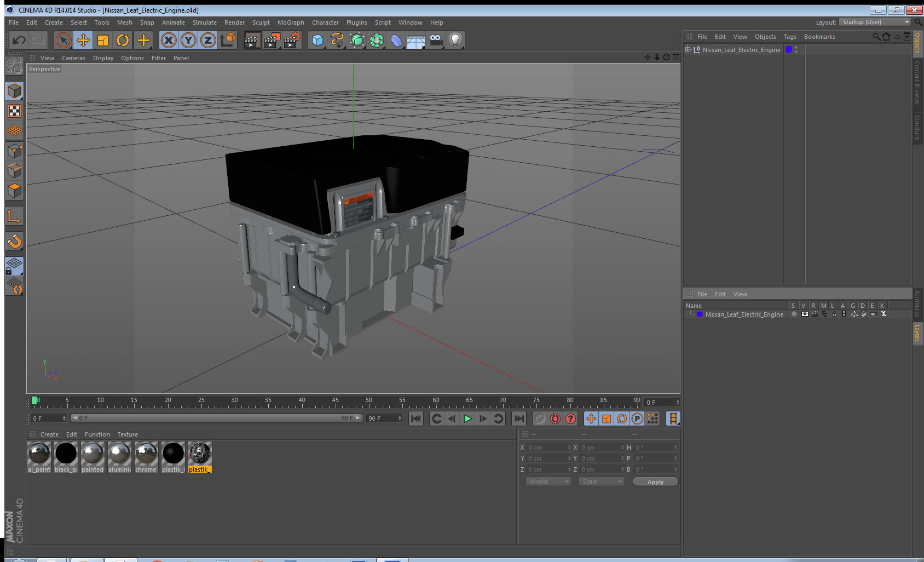Add a Cube primitive object
Viewport: 924px width, 562px height.
(x=317, y=40)
